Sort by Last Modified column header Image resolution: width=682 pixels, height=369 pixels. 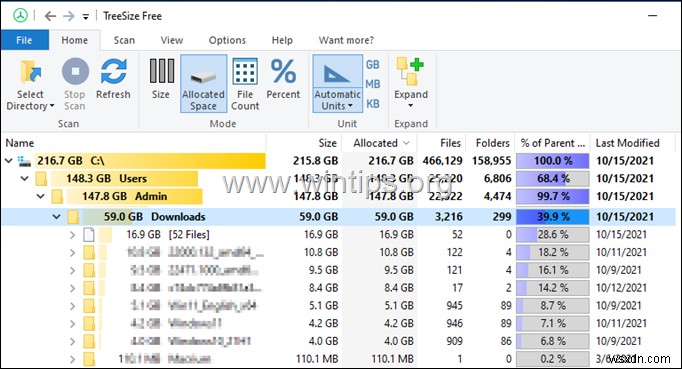pos(633,143)
